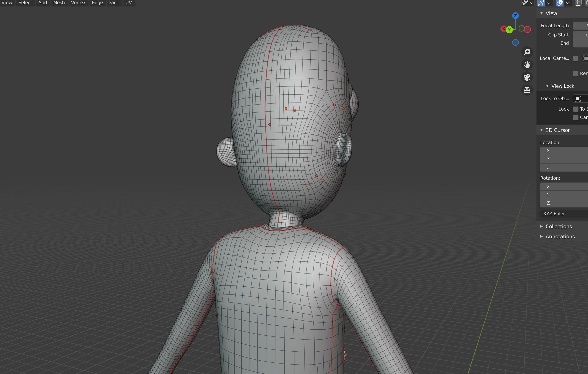
Task: Click the Lock to Object field
Action: [580, 99]
